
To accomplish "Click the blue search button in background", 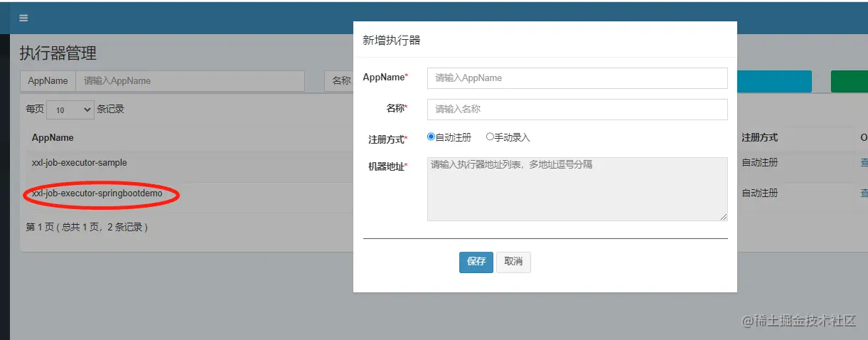I will tap(774, 81).
